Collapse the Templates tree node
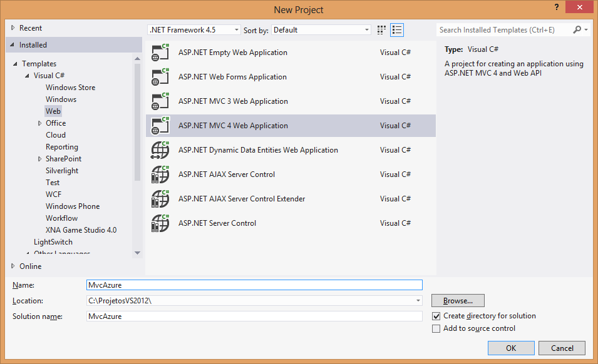The height and width of the screenshot is (364, 598). [x=15, y=64]
